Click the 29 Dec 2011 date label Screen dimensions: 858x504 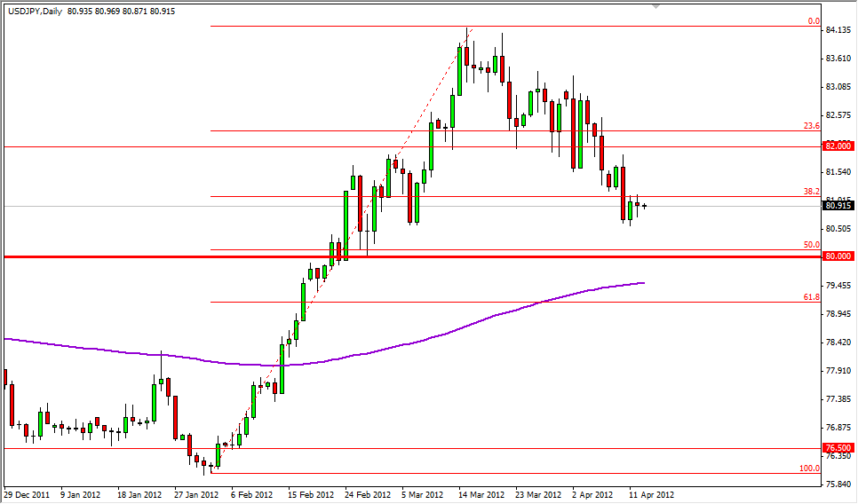click(x=27, y=494)
